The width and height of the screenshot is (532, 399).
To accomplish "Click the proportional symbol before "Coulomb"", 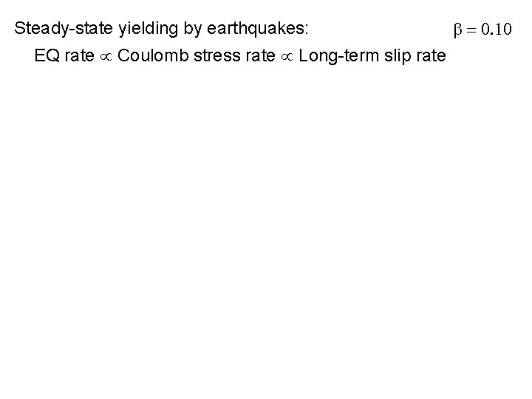I will pos(106,57).
